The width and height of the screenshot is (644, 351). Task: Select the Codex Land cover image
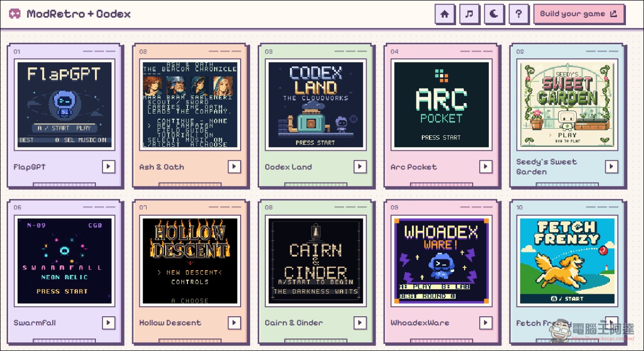(315, 105)
